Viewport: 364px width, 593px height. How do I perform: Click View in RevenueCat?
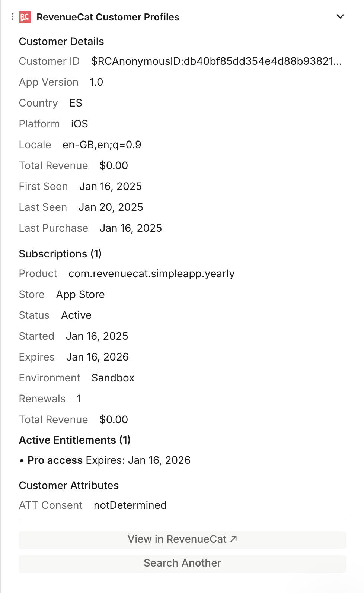pos(182,539)
